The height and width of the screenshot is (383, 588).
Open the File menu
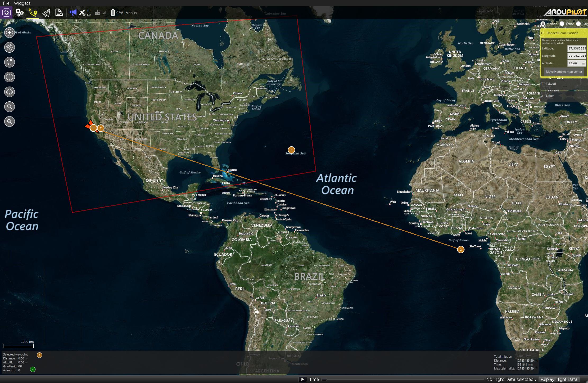click(x=6, y=3)
